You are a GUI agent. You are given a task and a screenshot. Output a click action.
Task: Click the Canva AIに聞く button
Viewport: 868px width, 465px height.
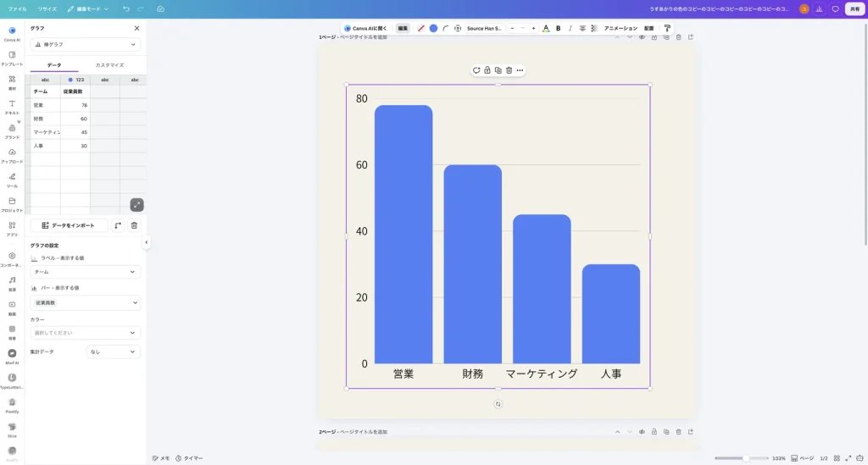[365, 28]
